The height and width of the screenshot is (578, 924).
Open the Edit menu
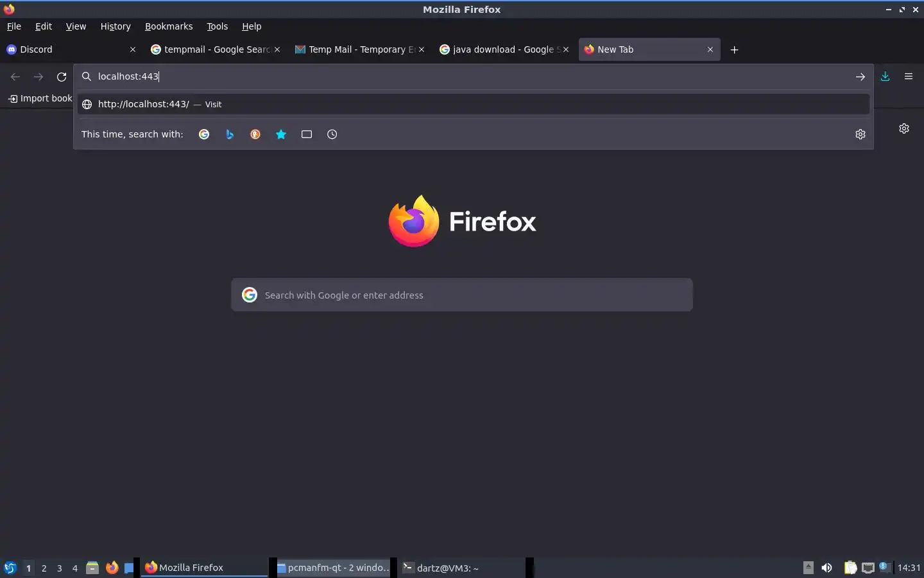pyautogui.click(x=44, y=26)
